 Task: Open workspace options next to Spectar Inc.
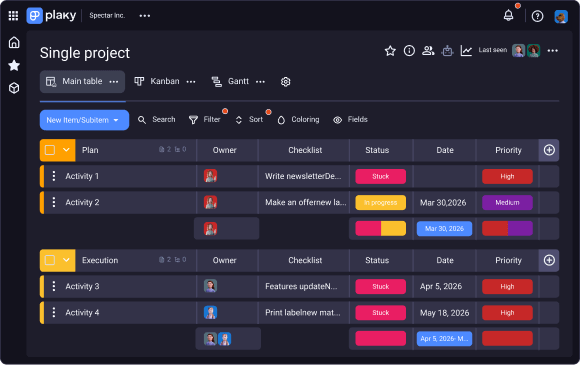tap(145, 16)
